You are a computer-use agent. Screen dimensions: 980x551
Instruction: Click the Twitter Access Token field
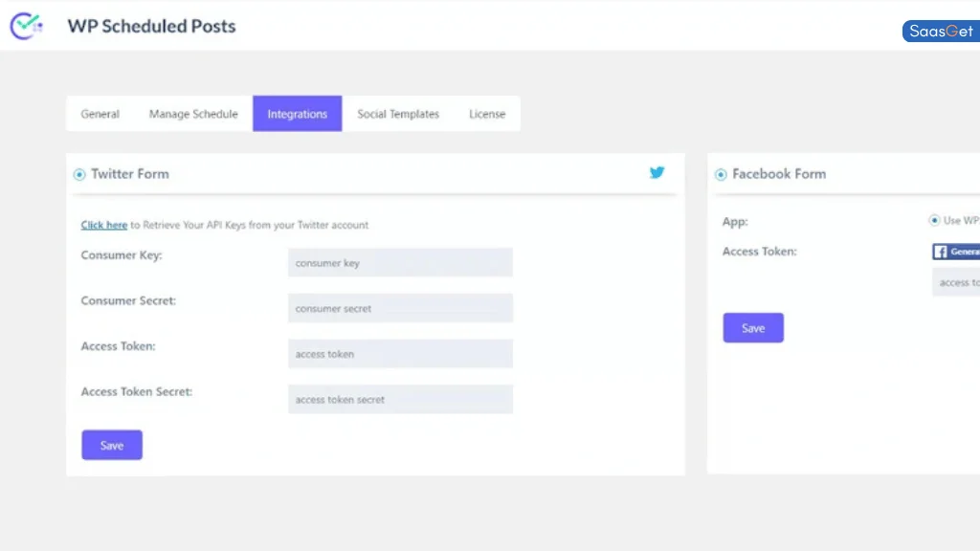(x=401, y=354)
